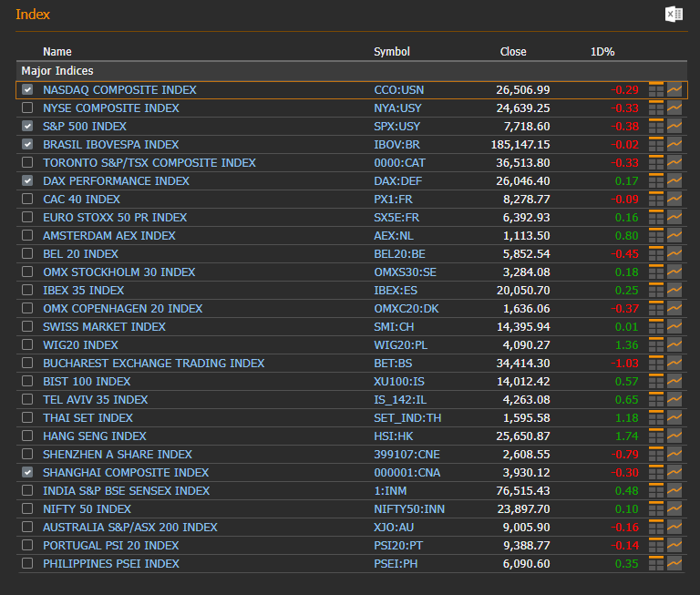Open chart icon for Philippines PSEI Index
The height and width of the screenshot is (595, 700).
coord(674,564)
